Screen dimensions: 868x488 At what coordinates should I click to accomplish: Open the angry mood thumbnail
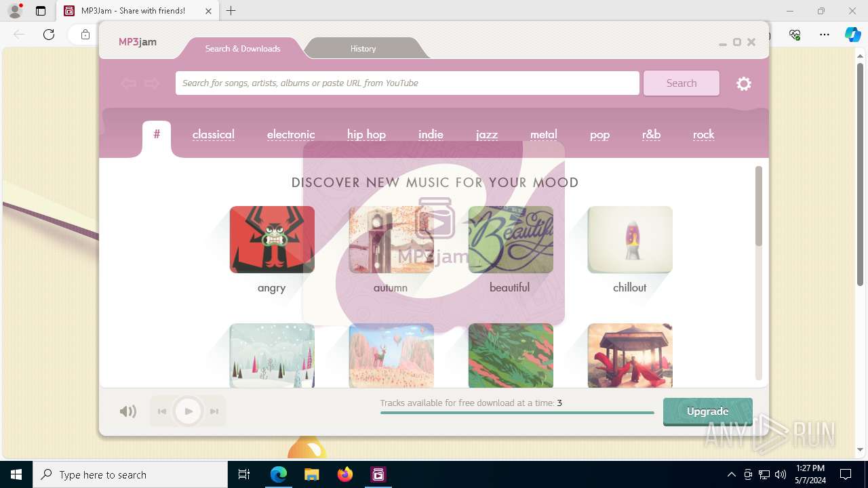coord(272,240)
